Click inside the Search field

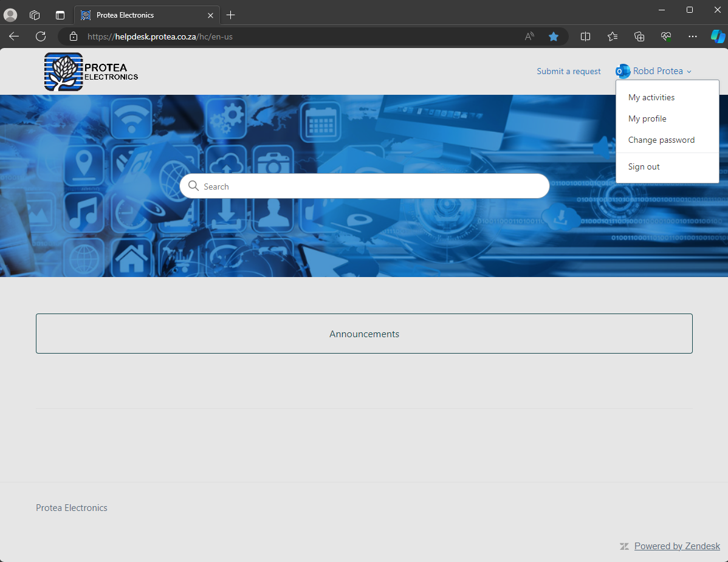click(x=364, y=186)
